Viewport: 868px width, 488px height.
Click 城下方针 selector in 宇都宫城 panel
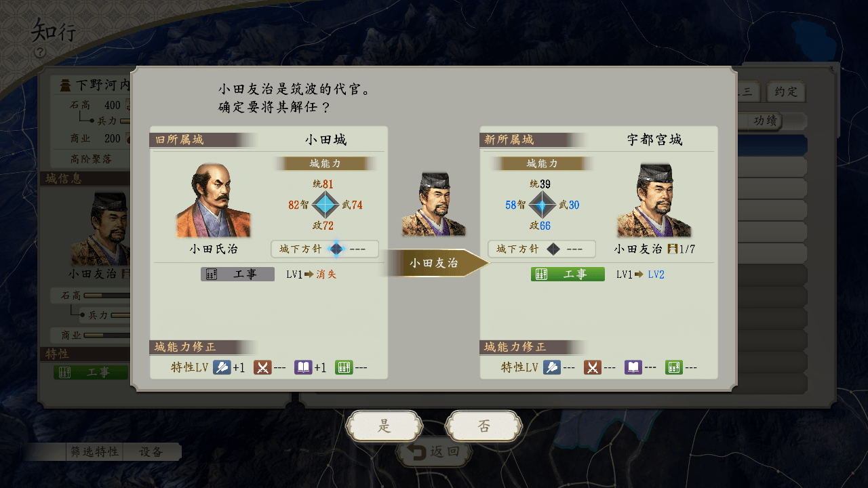point(542,249)
